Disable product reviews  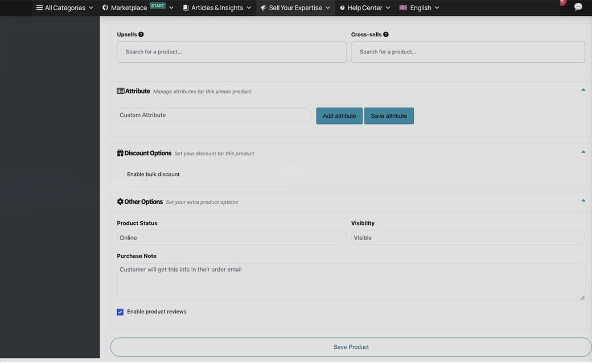[x=120, y=312]
